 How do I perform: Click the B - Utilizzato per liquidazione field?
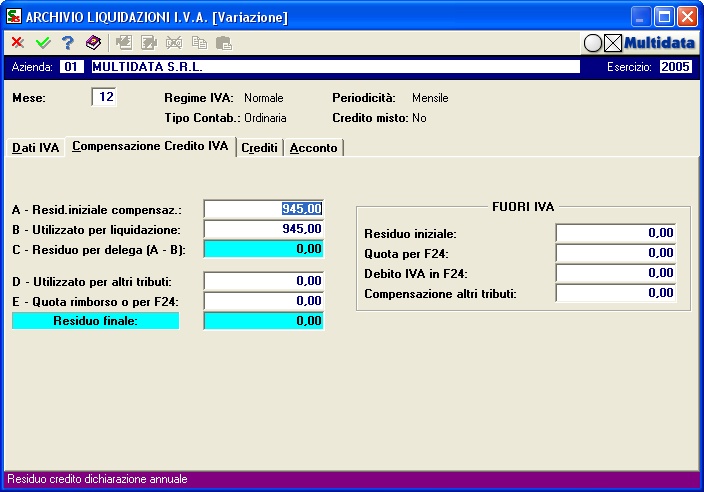pos(264,229)
